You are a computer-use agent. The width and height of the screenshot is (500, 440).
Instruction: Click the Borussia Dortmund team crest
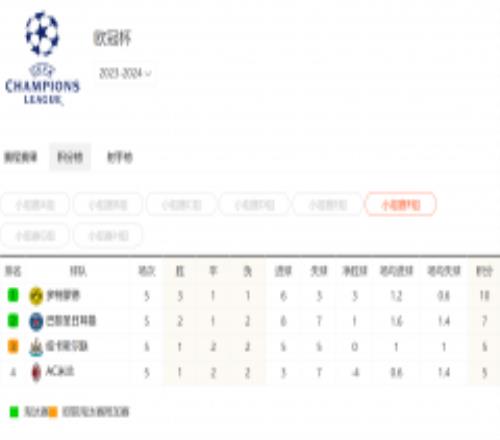tap(36, 296)
